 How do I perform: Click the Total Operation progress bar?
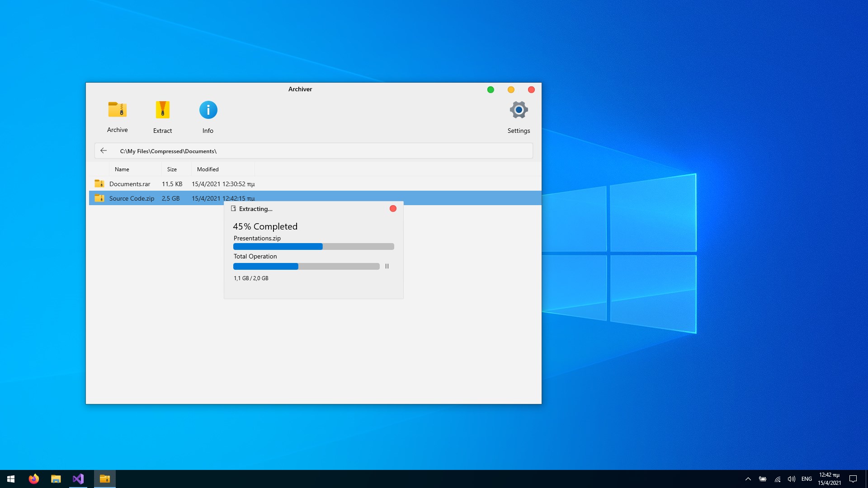tap(306, 267)
